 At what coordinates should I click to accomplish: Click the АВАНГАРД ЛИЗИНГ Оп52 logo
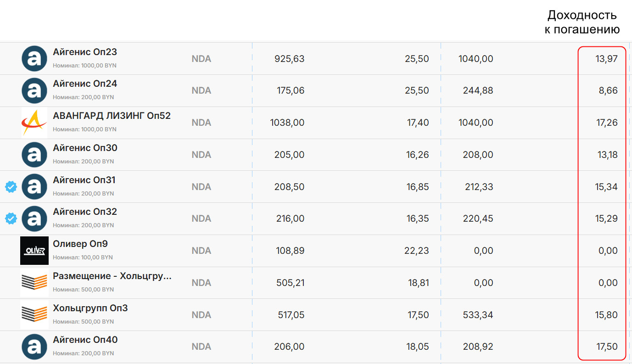click(34, 123)
